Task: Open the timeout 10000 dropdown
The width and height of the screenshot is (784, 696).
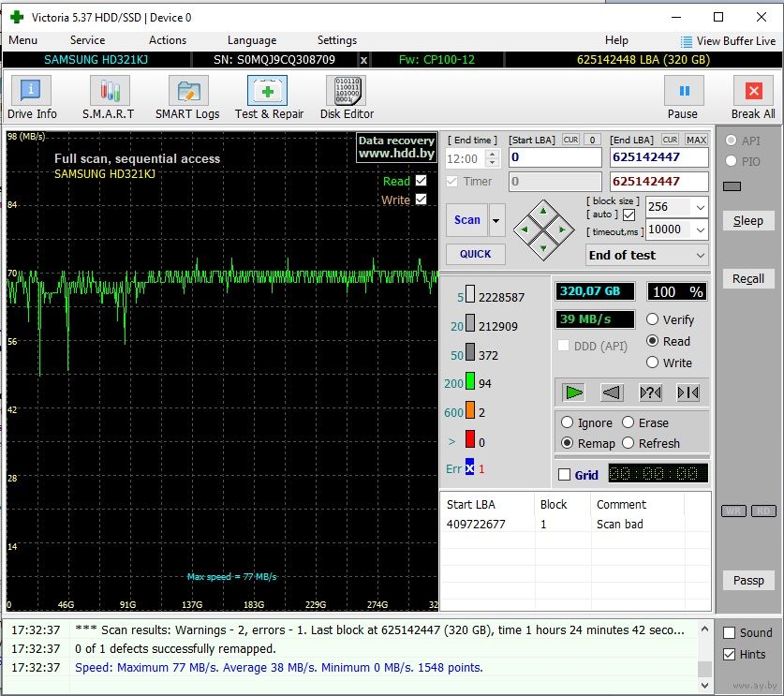Action: pos(699,230)
